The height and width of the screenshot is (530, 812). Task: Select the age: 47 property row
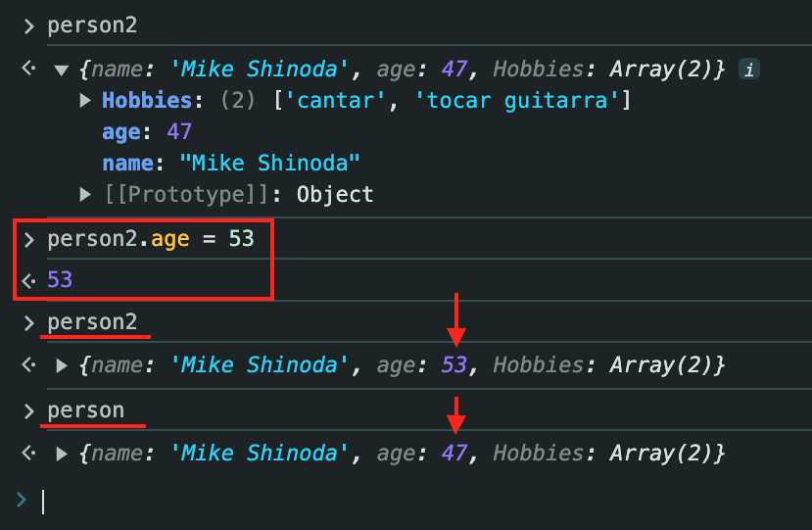click(147, 131)
